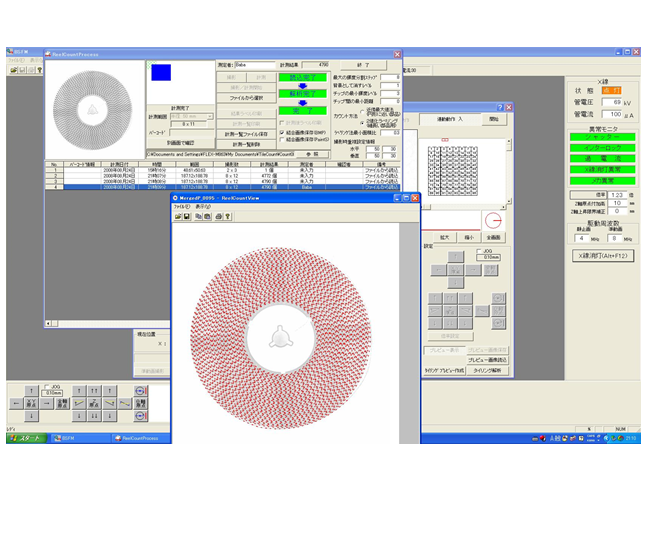Move stage up with bottom jog arrow
Screen dimensions: 647x545
[31, 391]
